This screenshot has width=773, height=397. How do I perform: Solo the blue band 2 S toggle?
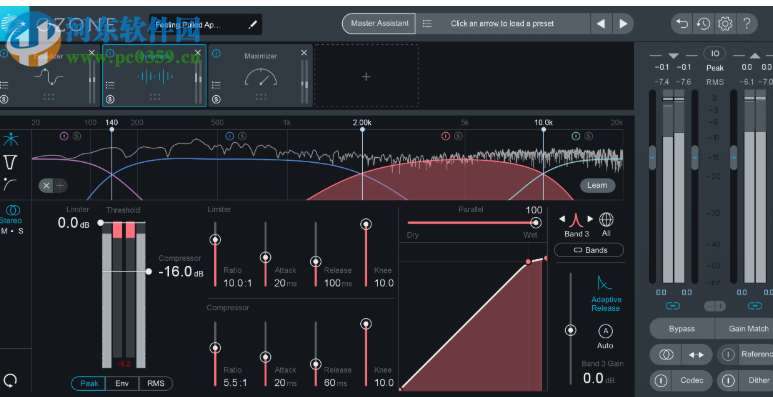[243, 136]
